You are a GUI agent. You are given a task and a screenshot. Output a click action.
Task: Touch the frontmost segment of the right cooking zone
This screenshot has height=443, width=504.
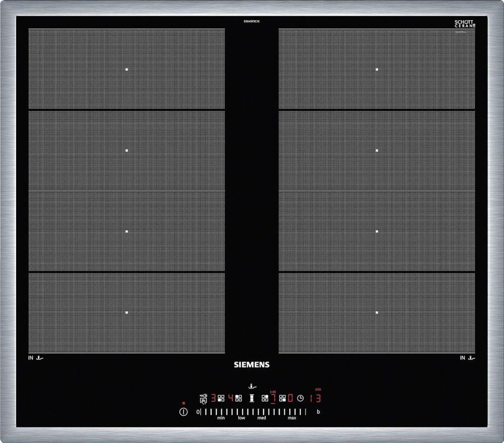point(376,313)
